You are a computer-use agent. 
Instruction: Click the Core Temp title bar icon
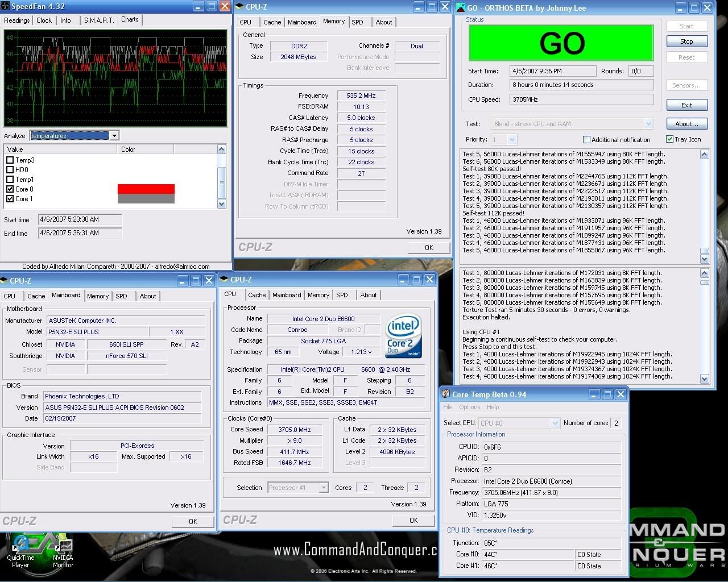pos(446,394)
